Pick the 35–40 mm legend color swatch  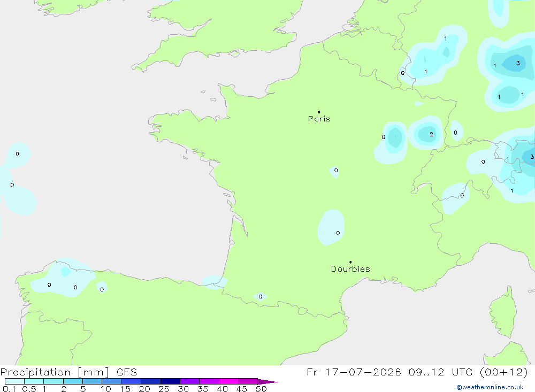point(209,381)
